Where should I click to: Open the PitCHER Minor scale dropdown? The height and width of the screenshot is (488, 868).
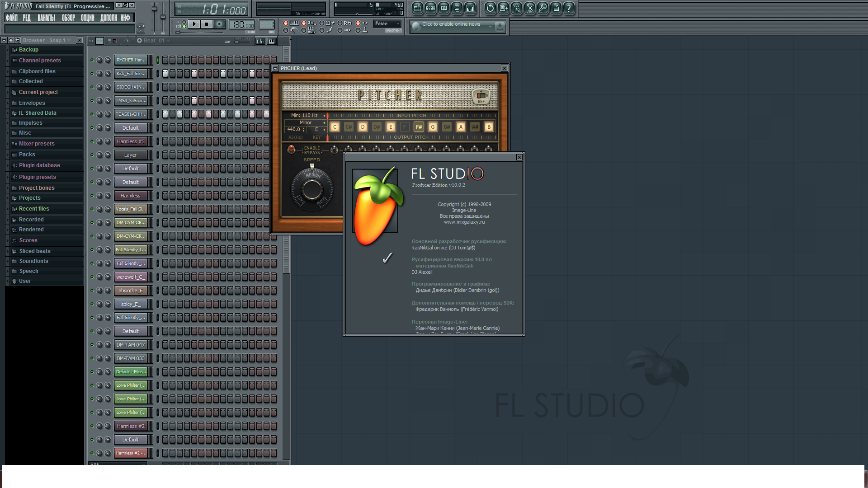pyautogui.click(x=306, y=123)
